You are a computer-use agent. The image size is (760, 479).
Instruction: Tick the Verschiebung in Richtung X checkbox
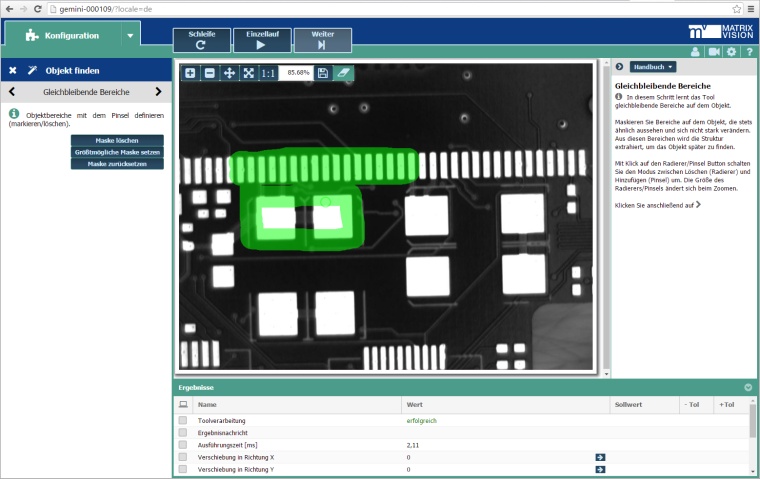(x=183, y=457)
